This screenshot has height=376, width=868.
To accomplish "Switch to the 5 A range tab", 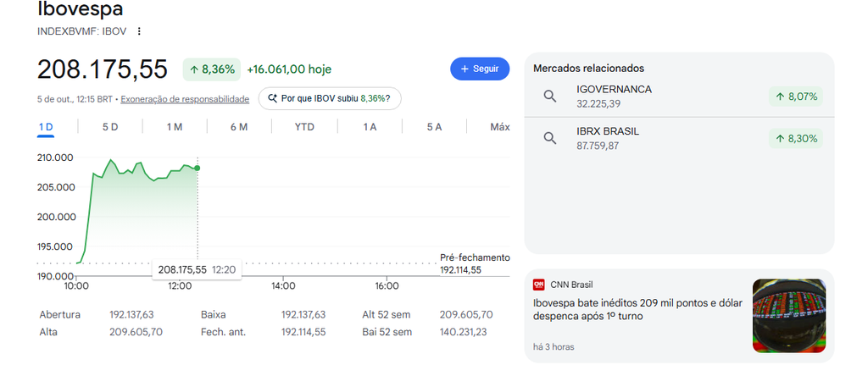I will tap(434, 127).
